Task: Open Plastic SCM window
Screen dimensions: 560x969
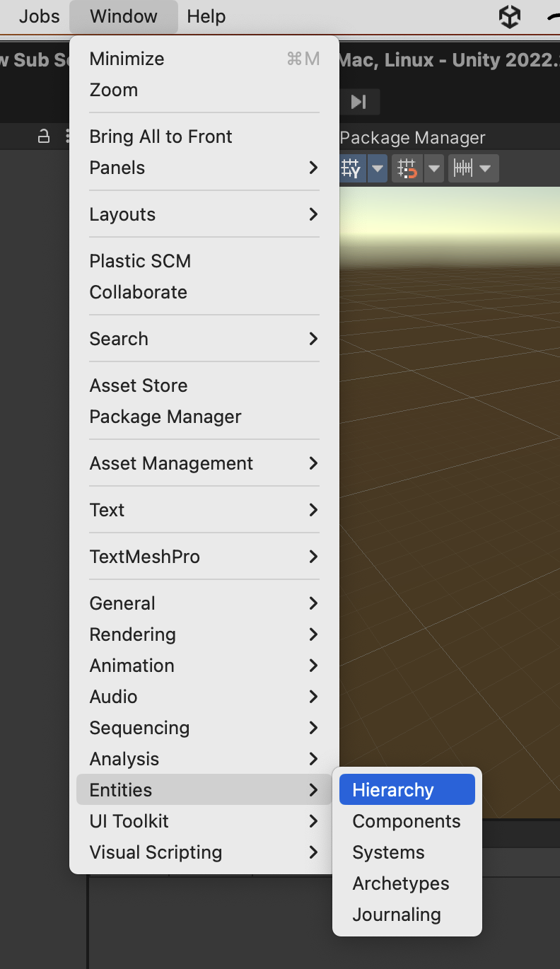Action: pyautogui.click(x=204, y=261)
